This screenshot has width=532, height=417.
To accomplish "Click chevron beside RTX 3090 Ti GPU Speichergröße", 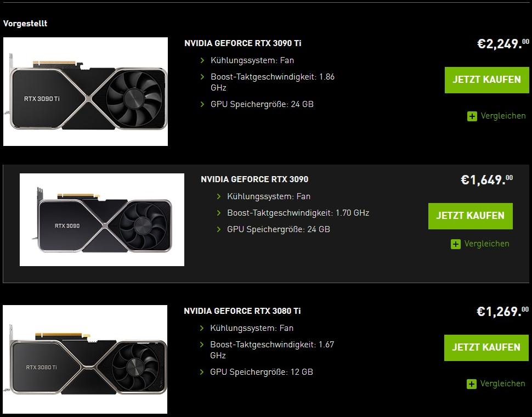I will tap(202, 104).
